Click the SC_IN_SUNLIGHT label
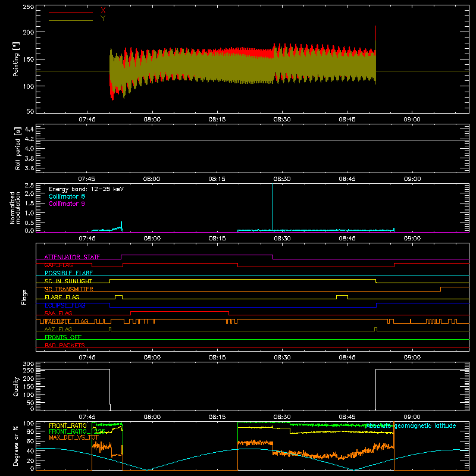476x476 pixels. coord(68,281)
